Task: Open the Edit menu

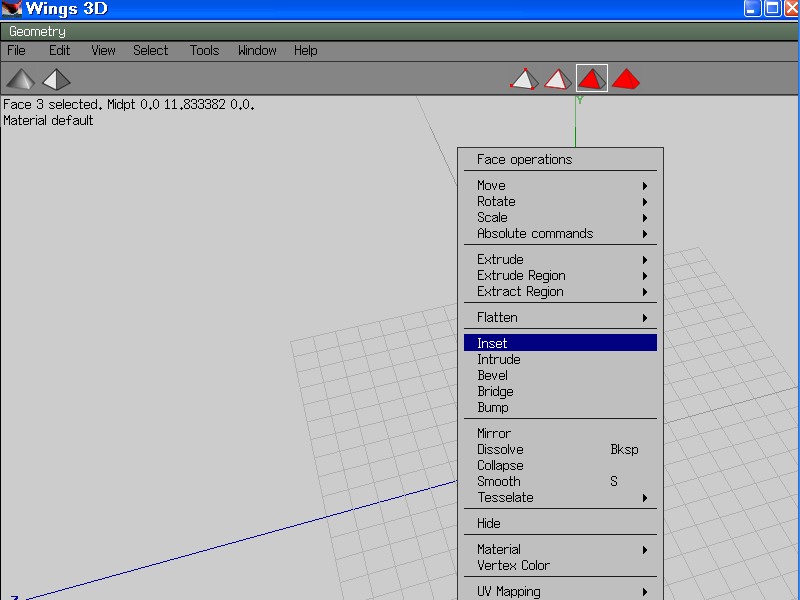Action: pos(60,51)
